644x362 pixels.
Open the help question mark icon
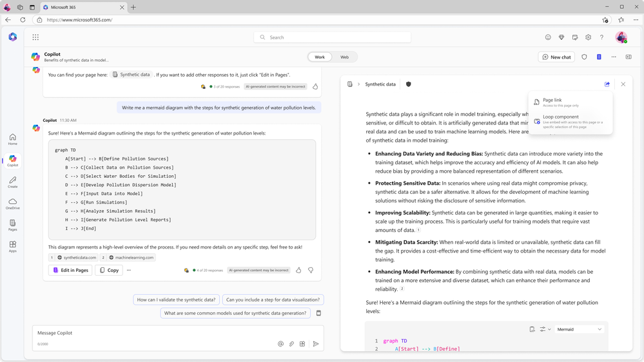(x=601, y=37)
